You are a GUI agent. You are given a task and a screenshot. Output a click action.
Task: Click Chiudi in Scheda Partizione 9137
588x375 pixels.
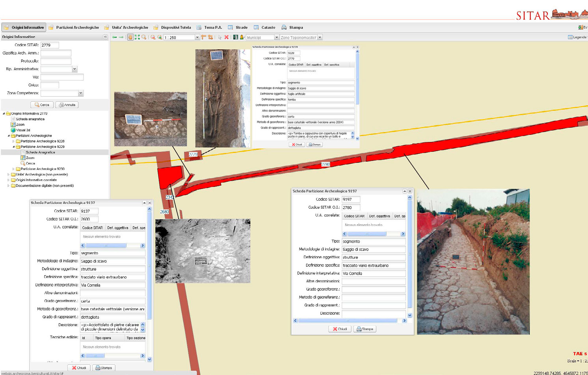click(x=79, y=368)
